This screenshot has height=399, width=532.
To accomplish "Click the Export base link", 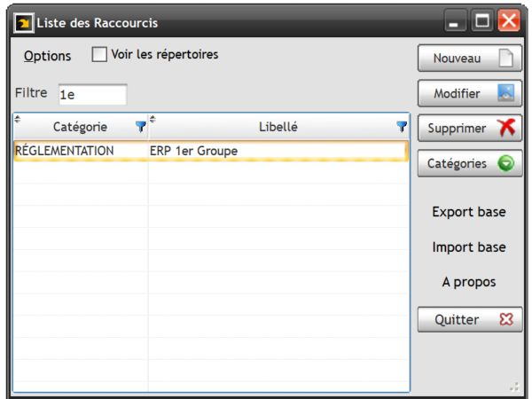I will 469,212.
